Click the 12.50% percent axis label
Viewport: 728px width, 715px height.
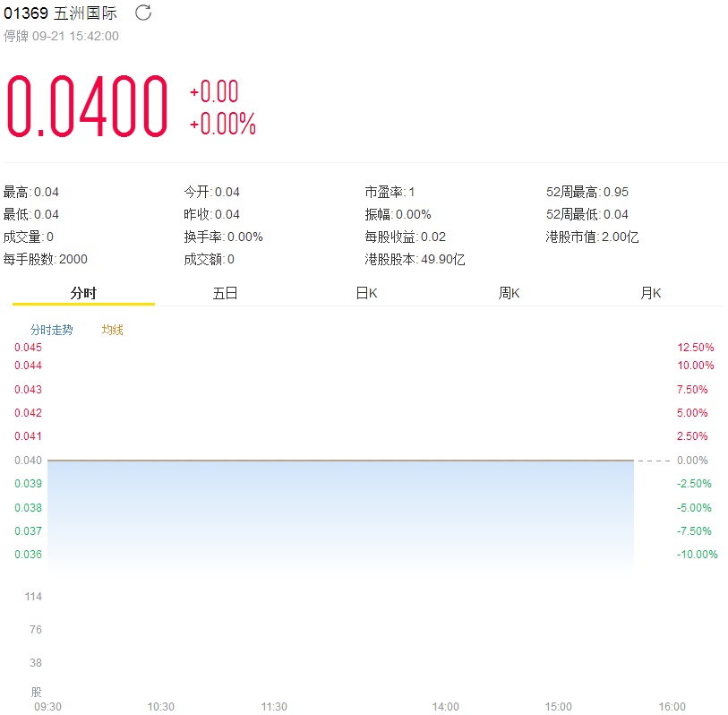(x=696, y=348)
